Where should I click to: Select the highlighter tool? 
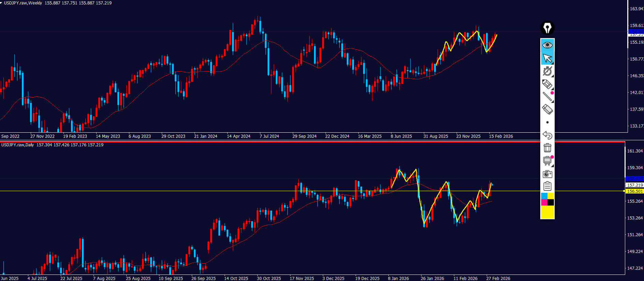pos(547,84)
